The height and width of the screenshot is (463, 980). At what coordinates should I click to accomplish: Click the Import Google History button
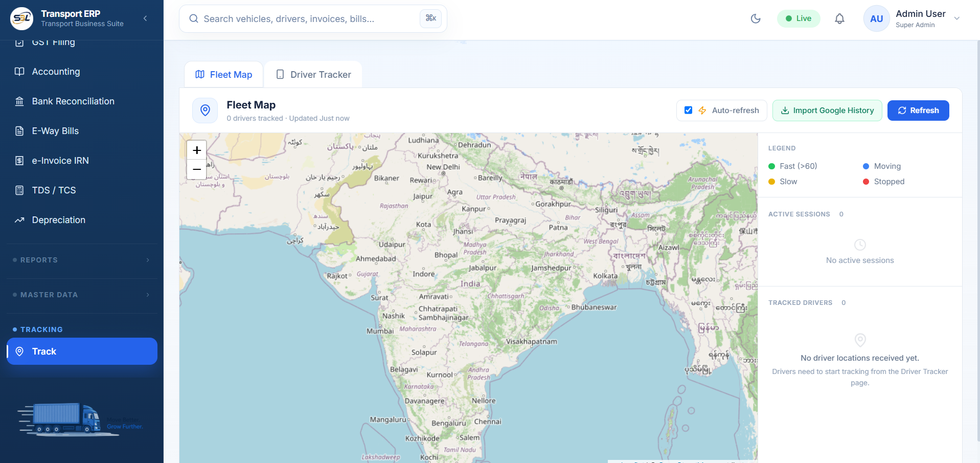pos(827,111)
